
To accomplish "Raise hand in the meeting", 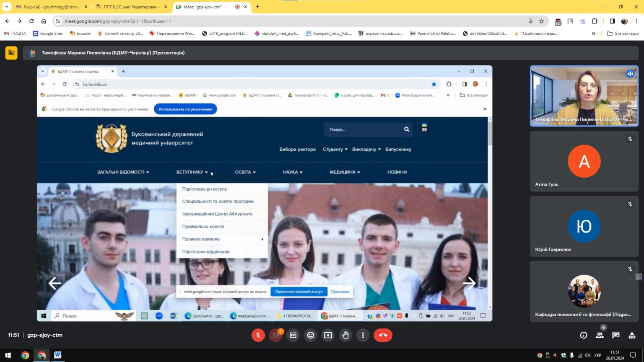I will pos(345,335).
